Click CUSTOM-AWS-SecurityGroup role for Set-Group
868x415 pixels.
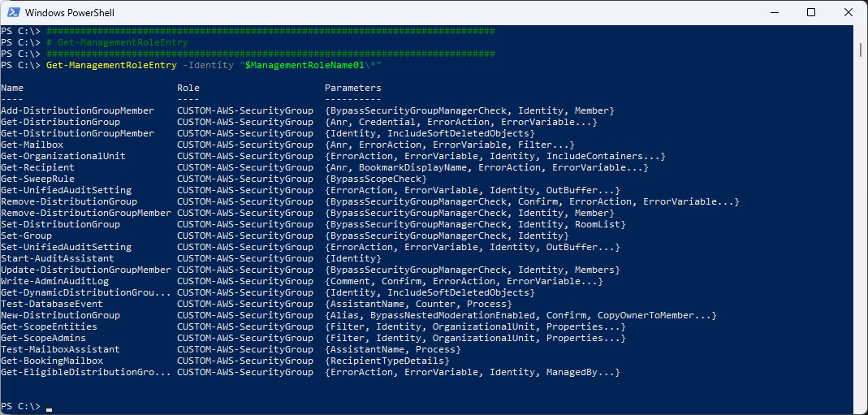(245, 236)
